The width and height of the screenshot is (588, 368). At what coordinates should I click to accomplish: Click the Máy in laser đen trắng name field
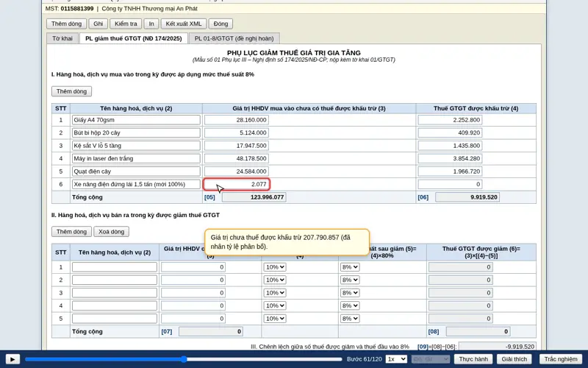click(136, 158)
